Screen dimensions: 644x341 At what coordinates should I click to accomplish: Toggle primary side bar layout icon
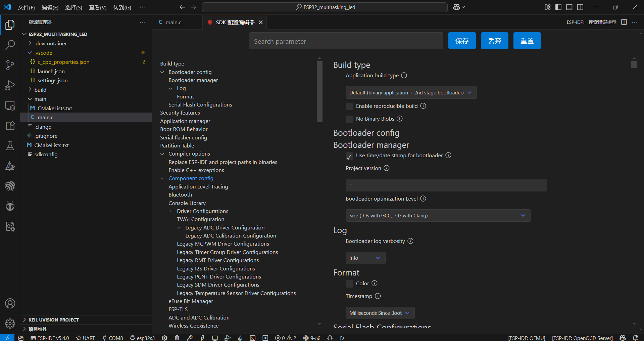pos(558,7)
